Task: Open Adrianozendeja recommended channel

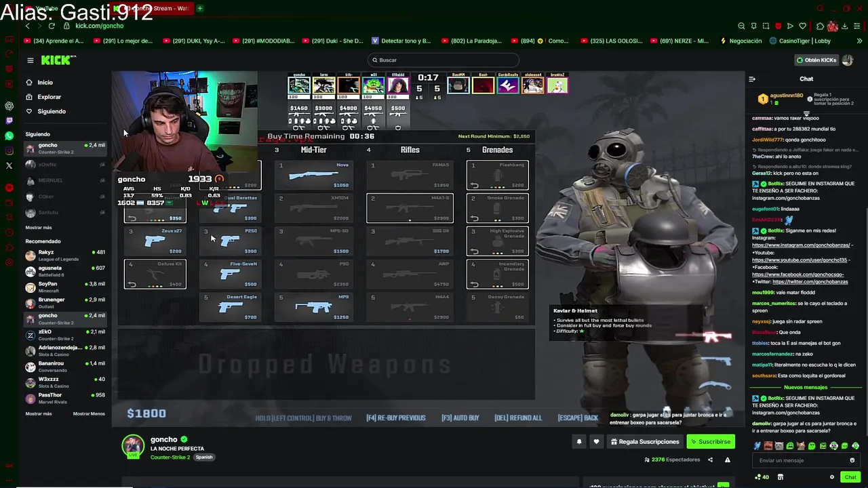Action: click(x=65, y=350)
